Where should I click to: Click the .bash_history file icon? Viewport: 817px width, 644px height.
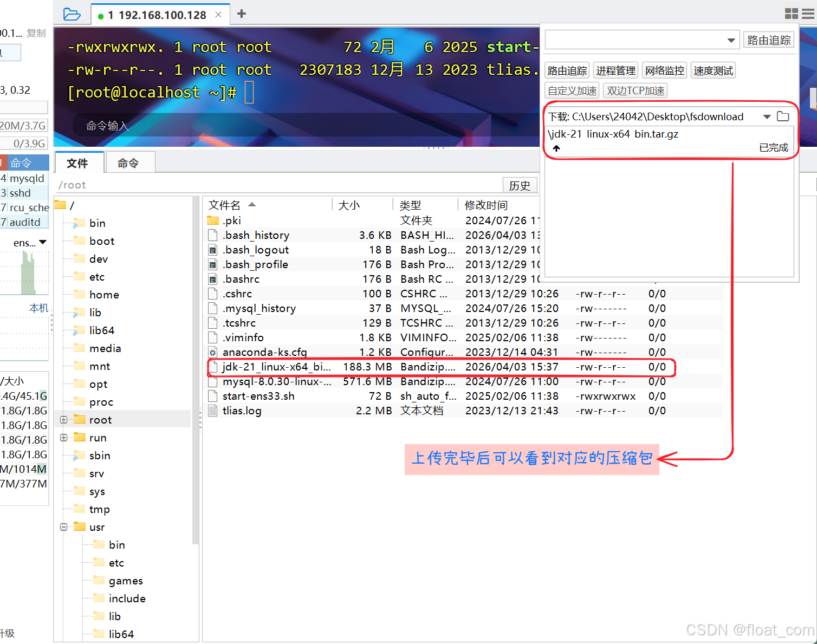click(x=213, y=235)
